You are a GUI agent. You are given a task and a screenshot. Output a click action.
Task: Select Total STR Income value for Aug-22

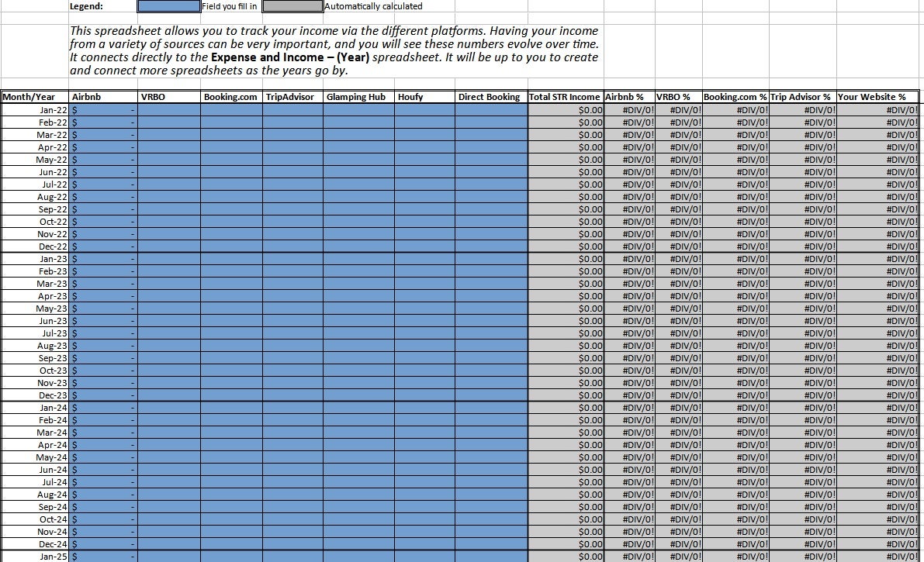(x=566, y=197)
